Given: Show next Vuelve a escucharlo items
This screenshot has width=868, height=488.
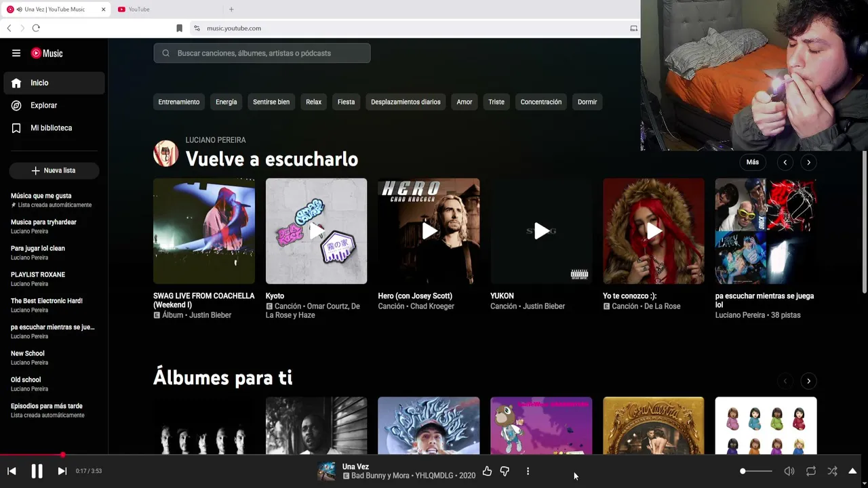Looking at the screenshot, I should coord(808,163).
